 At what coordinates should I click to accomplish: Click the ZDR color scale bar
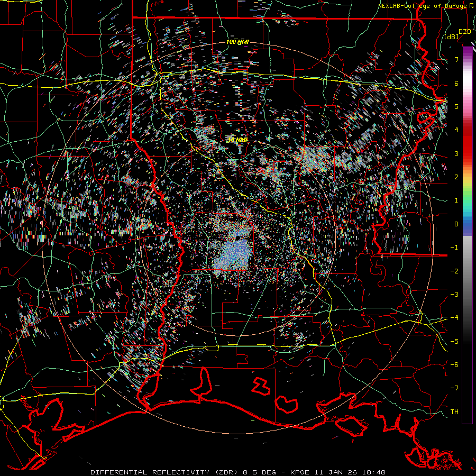click(467, 235)
